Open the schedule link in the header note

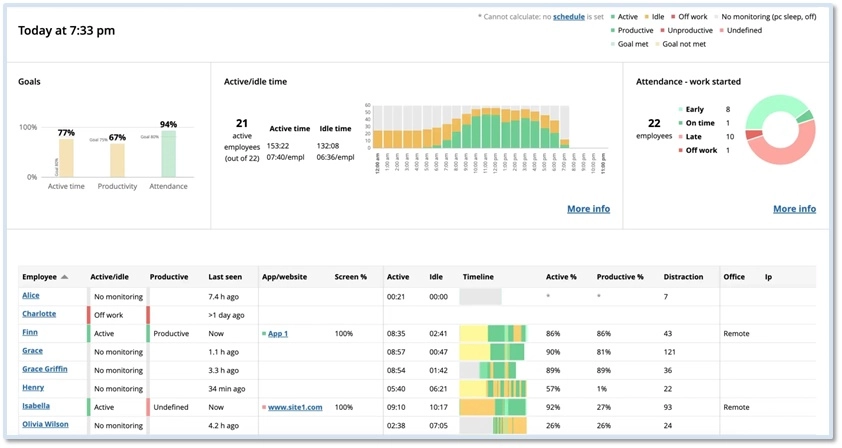(x=568, y=17)
